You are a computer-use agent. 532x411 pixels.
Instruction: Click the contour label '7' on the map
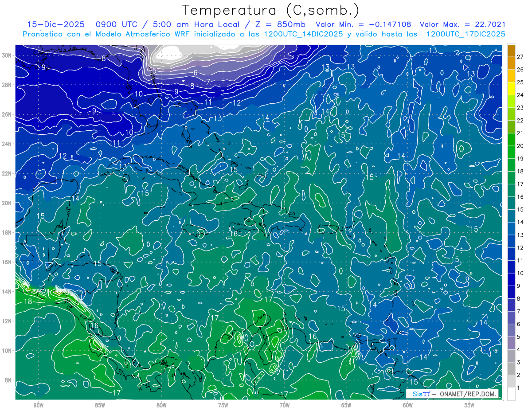coord(207,82)
